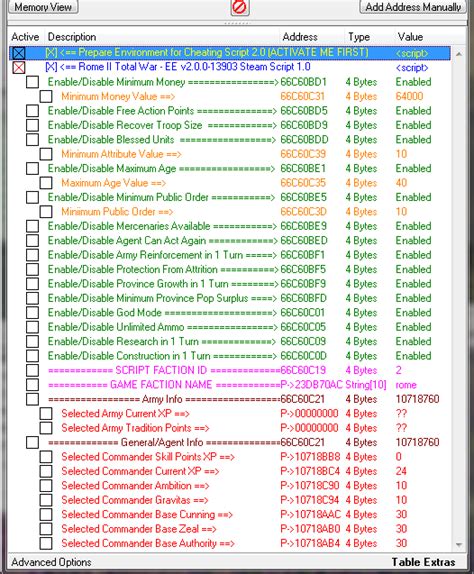The height and width of the screenshot is (574, 474).
Task: Check the Maximum Age Value box
Action: tap(46, 183)
